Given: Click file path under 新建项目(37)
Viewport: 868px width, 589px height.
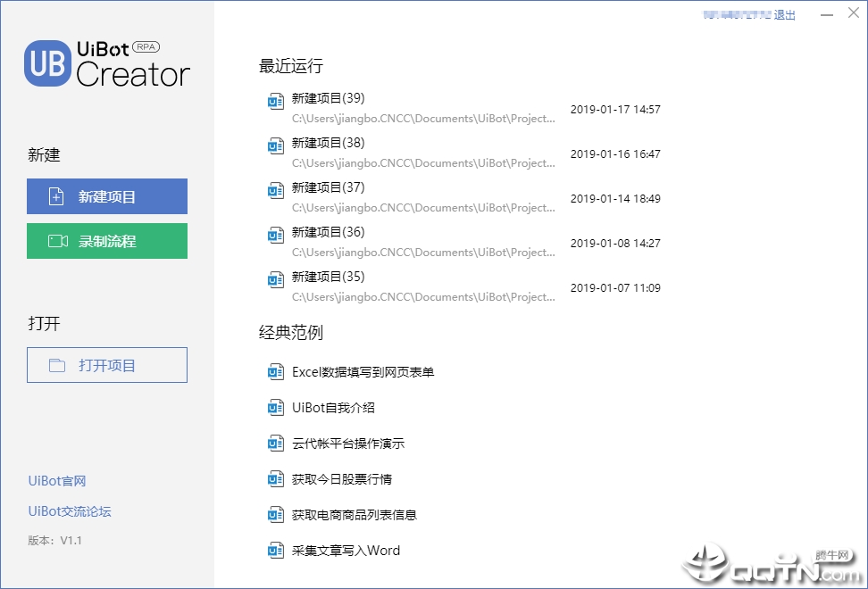Looking at the screenshot, I should 423,208.
